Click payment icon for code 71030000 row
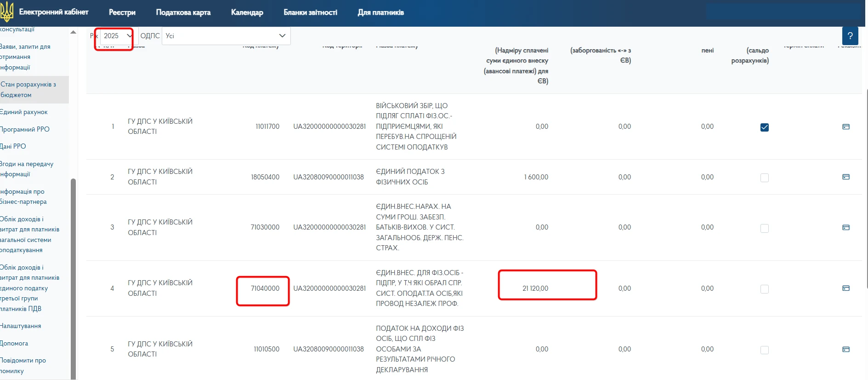Screen dimensions: 868x380 click(845, 227)
